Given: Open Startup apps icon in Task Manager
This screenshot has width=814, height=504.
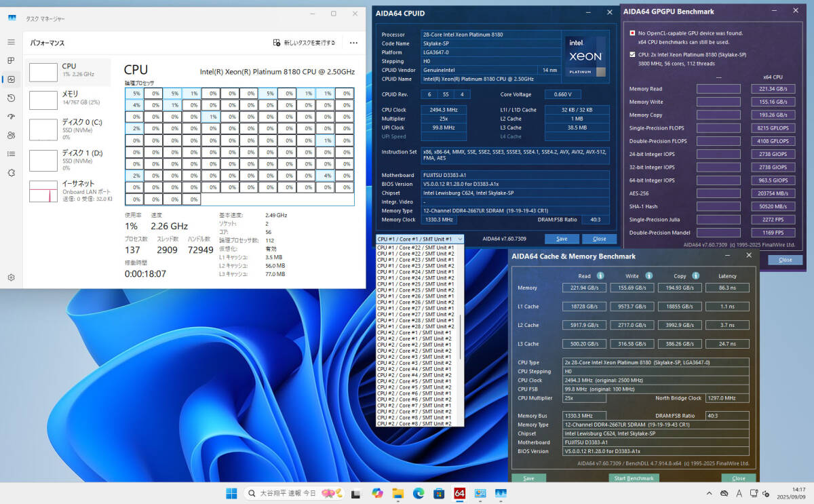Looking at the screenshot, I should 11,117.
